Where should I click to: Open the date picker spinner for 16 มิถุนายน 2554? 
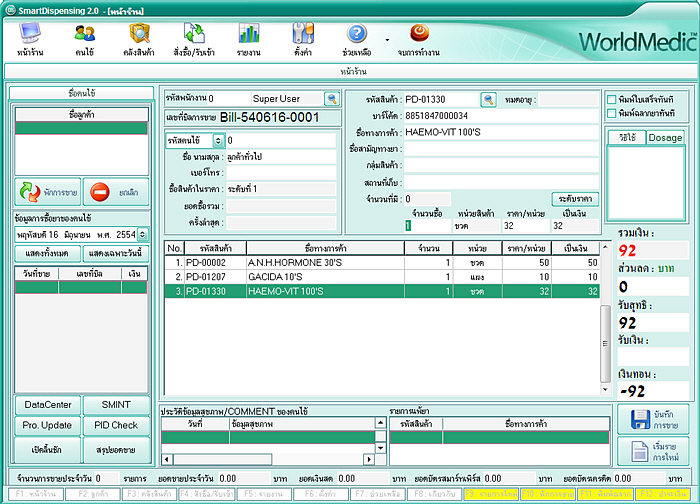pos(142,234)
